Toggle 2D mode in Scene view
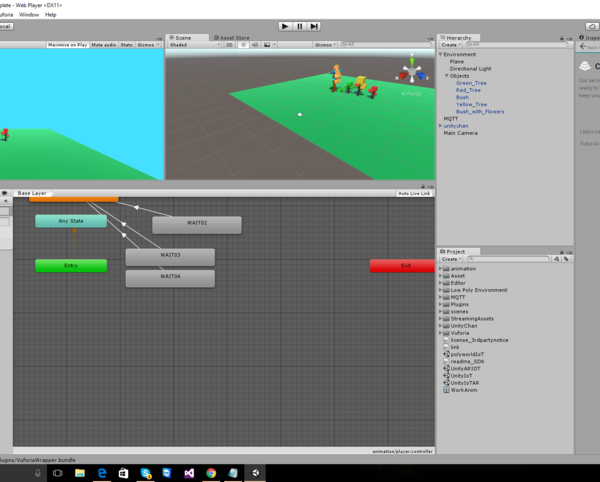The width and height of the screenshot is (600, 482). pos(229,45)
